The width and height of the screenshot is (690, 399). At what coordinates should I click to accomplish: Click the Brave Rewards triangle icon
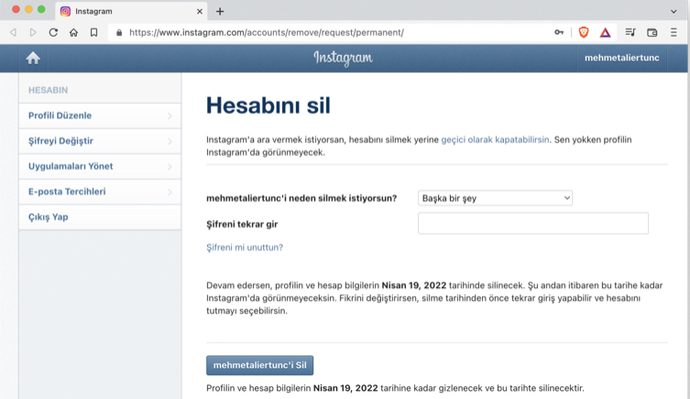tap(605, 33)
